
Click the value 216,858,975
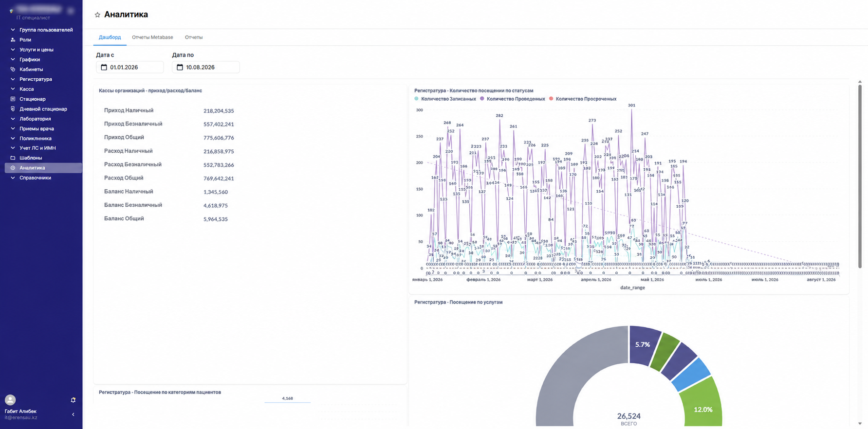click(x=219, y=152)
